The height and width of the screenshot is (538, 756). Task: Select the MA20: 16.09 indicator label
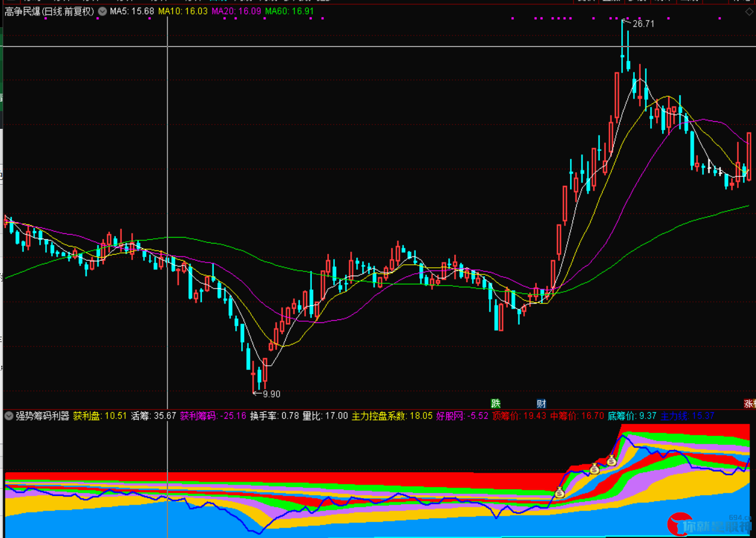tap(236, 11)
